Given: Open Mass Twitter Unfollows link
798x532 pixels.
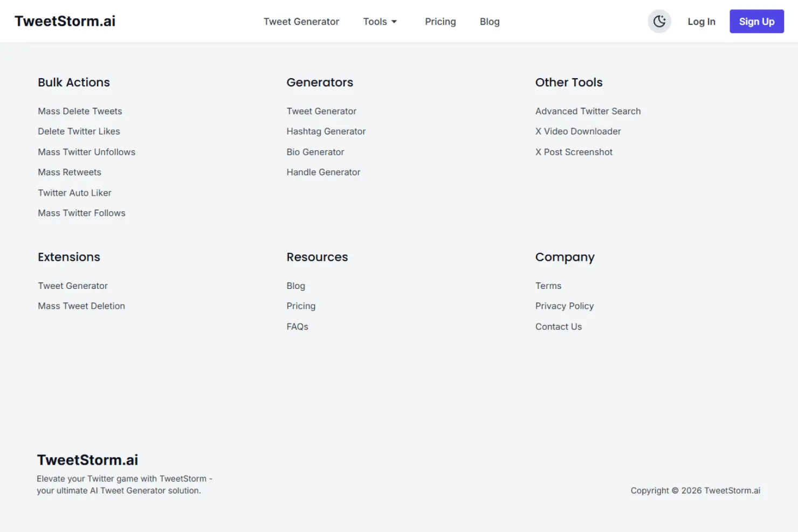Looking at the screenshot, I should (x=86, y=152).
